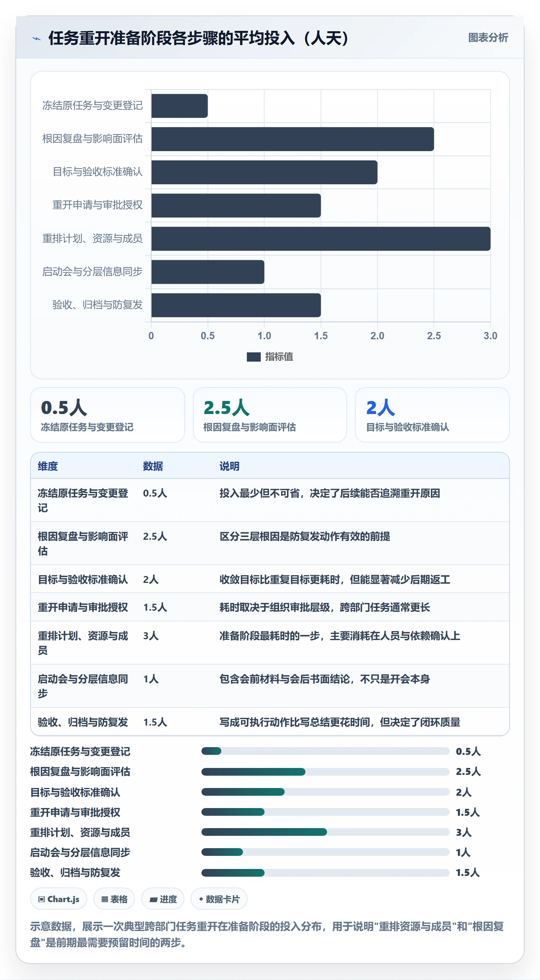The height and width of the screenshot is (980, 540).
Task: Click the progress bar for 启动会与分层信息同步
Action: click(x=326, y=852)
